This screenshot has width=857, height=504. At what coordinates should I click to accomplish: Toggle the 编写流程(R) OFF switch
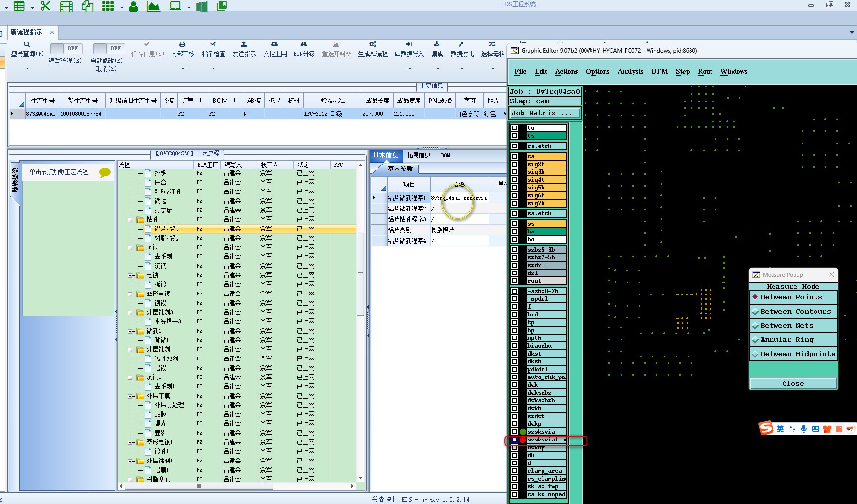pos(66,48)
